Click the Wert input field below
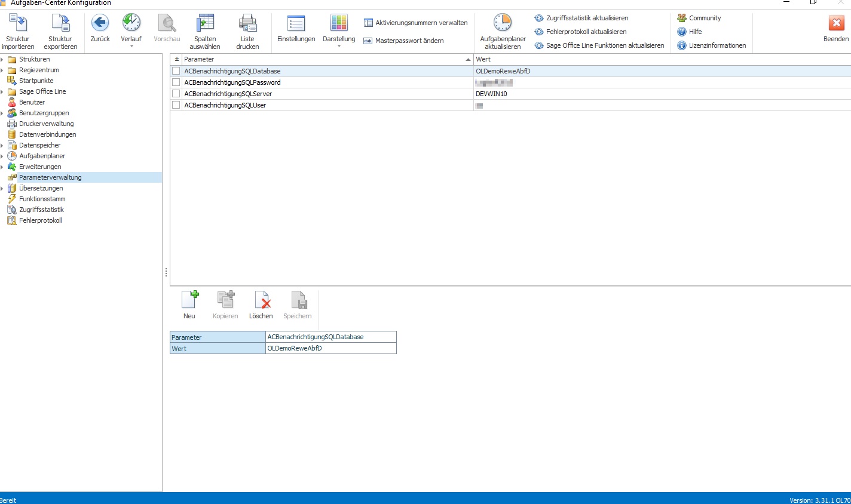 [x=331, y=348]
